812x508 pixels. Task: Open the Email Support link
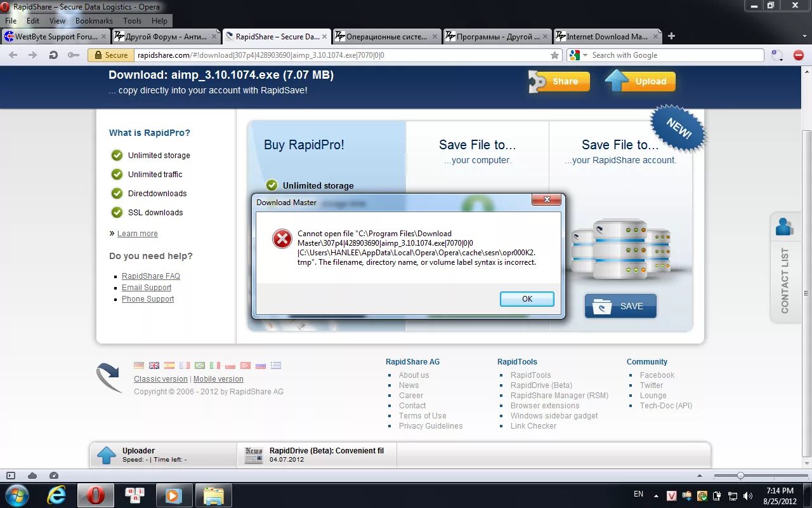(x=147, y=288)
